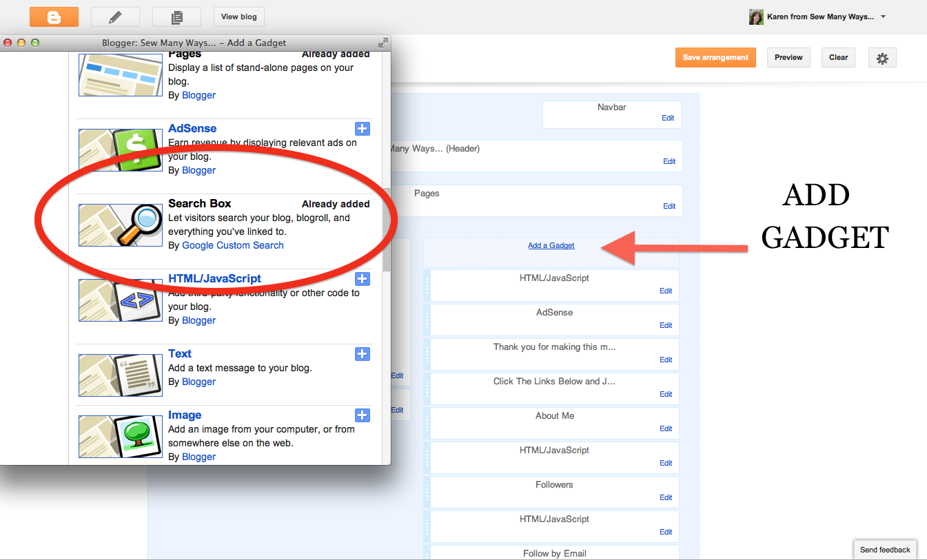Screen dimensions: 927x560
Task: Click the Add a Gadget link
Action: click(551, 245)
